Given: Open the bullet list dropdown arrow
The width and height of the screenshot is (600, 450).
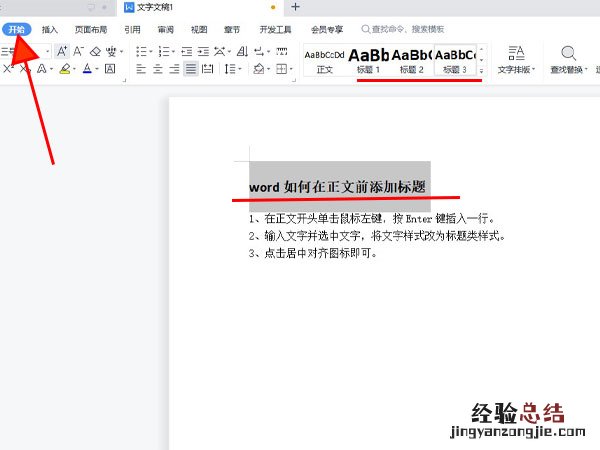Looking at the screenshot, I should pyautogui.click(x=151, y=52).
